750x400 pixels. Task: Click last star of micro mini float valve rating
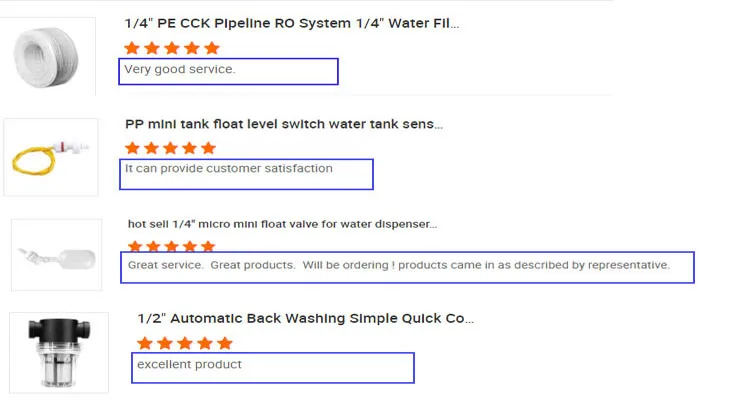pyautogui.click(x=208, y=246)
